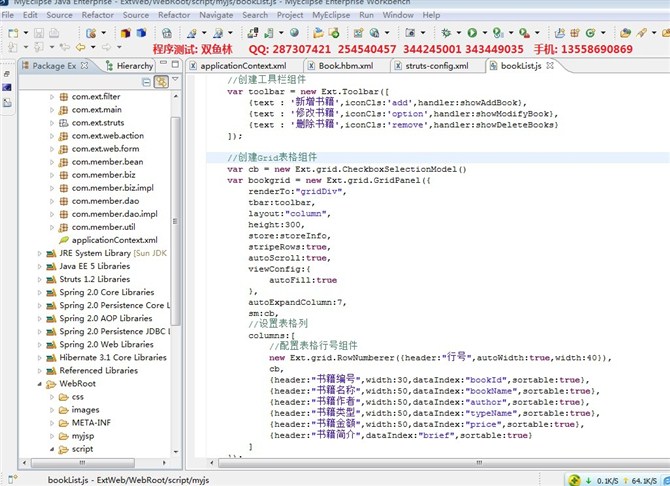Viewport: 670px width, 486px height.
Task: Open the MyEclipse menu
Action: [x=331, y=15]
